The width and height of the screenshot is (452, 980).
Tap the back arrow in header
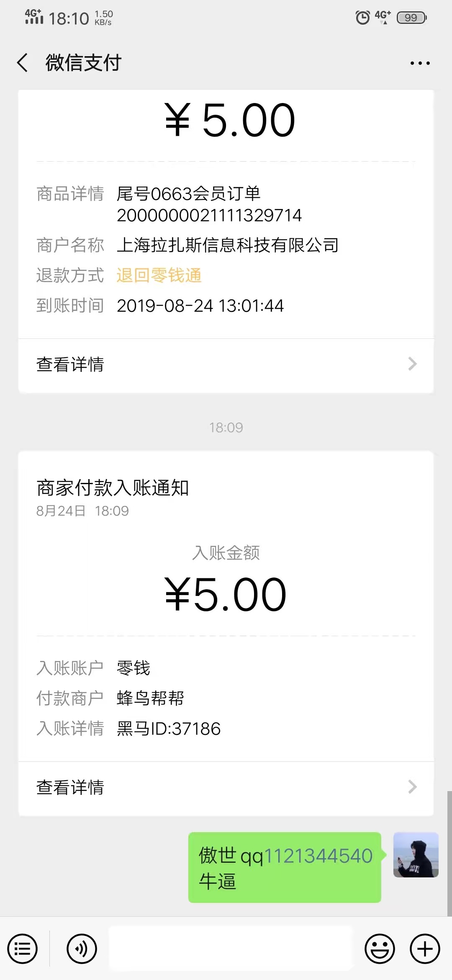[x=23, y=63]
